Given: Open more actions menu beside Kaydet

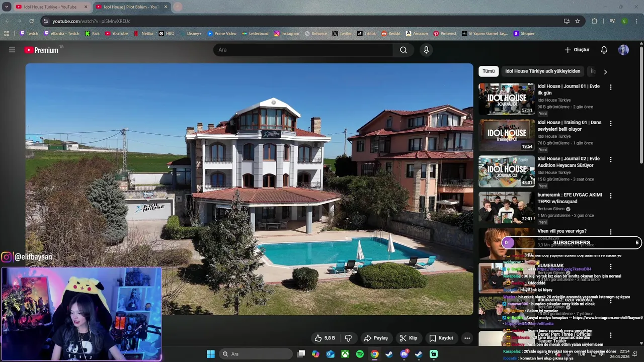Looking at the screenshot, I should (467, 338).
